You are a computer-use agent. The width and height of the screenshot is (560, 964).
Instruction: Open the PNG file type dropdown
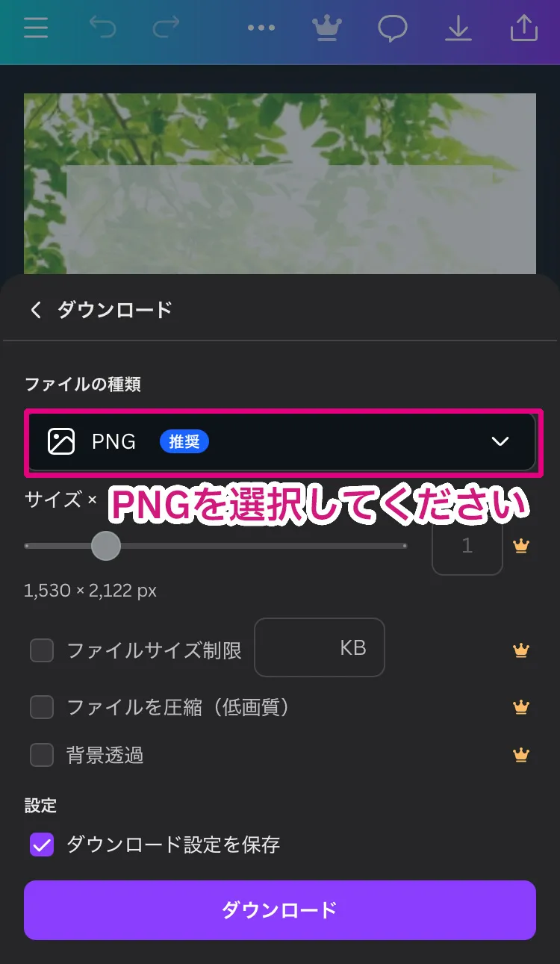coord(283,441)
